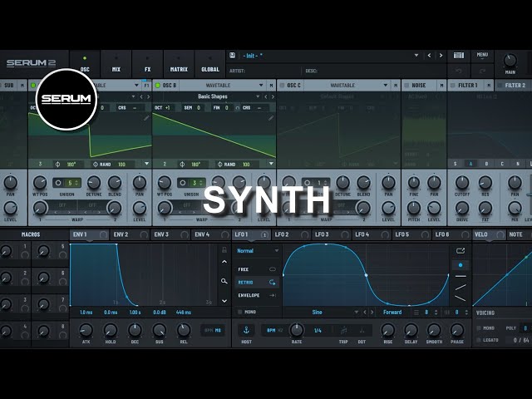Image resolution: width=532 pixels, height=399 pixels.
Task: Enable LFO triplet note icon
Action: pyautogui.click(x=343, y=330)
